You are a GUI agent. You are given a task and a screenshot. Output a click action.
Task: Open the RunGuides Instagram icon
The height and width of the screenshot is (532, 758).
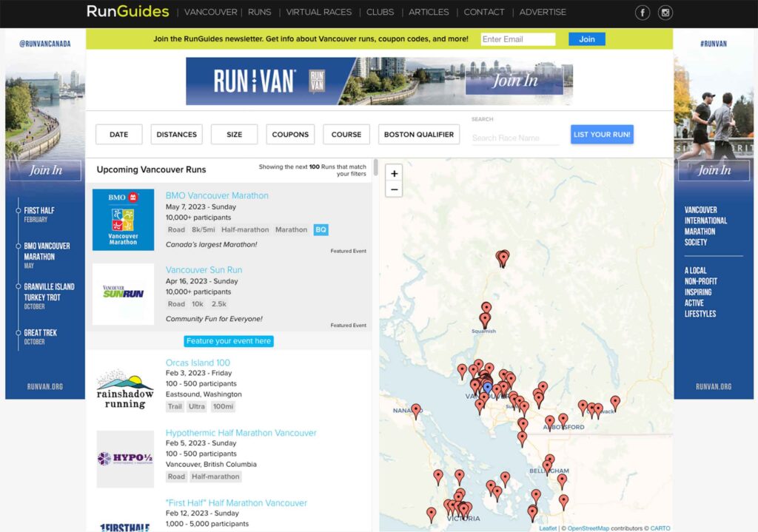coord(665,13)
